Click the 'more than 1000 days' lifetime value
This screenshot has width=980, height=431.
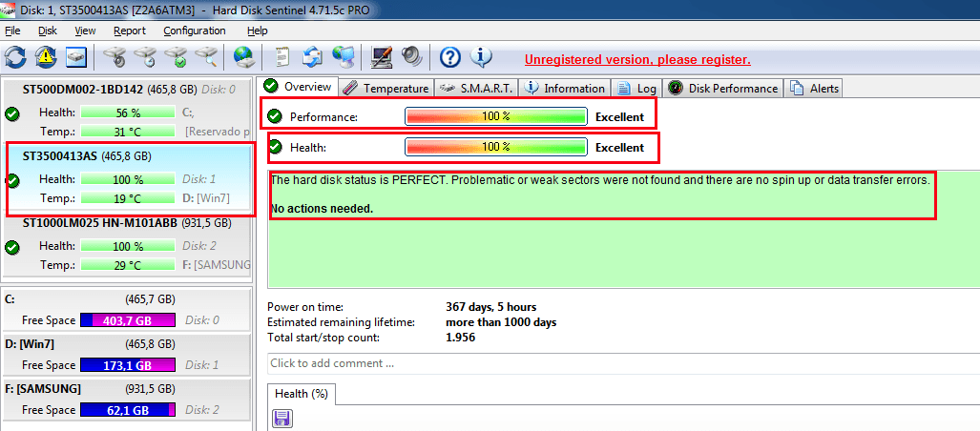point(501,323)
